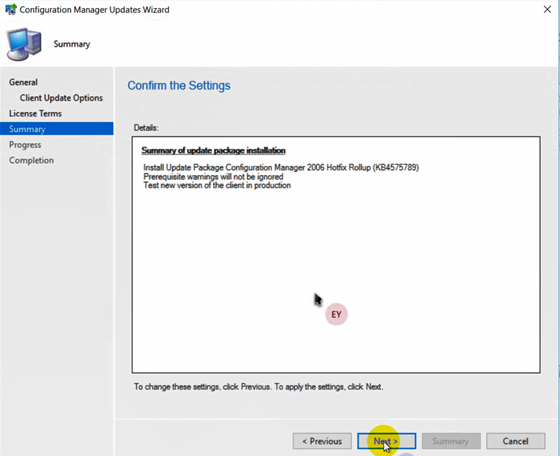Click the Configuration Manager title bar icon
Image resolution: width=560 pixels, height=456 pixels.
point(11,9)
